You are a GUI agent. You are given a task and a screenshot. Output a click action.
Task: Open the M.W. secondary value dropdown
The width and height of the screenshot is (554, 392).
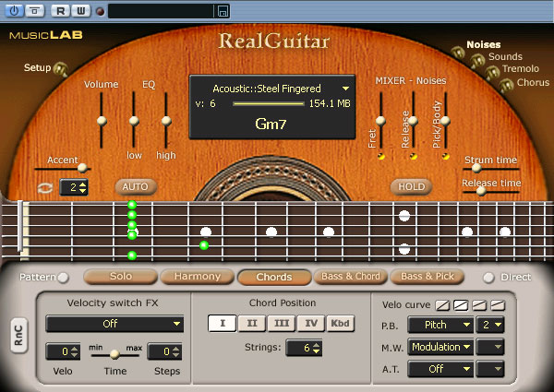490,347
